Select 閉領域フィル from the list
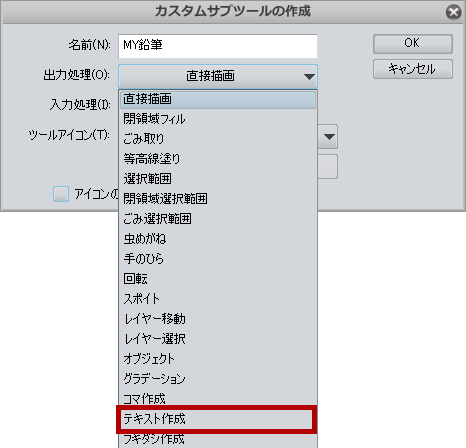Screen dimensions: 466x448 click(x=218, y=119)
